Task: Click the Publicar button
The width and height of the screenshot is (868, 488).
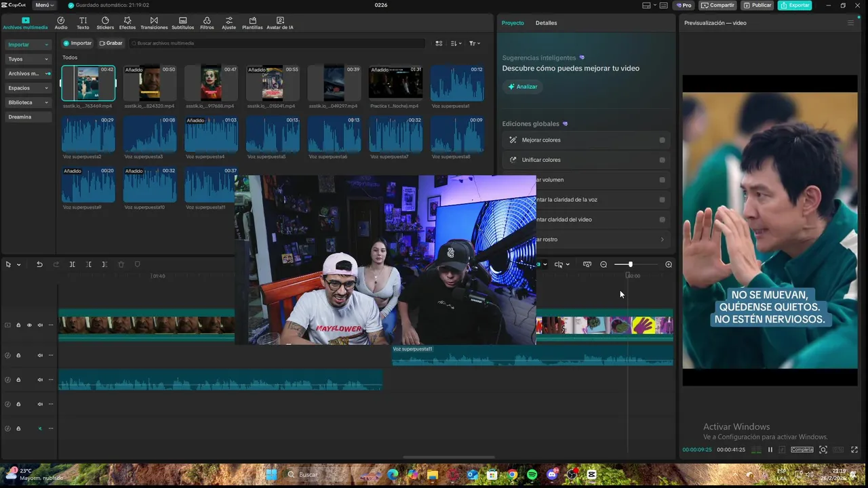Action: (x=757, y=5)
